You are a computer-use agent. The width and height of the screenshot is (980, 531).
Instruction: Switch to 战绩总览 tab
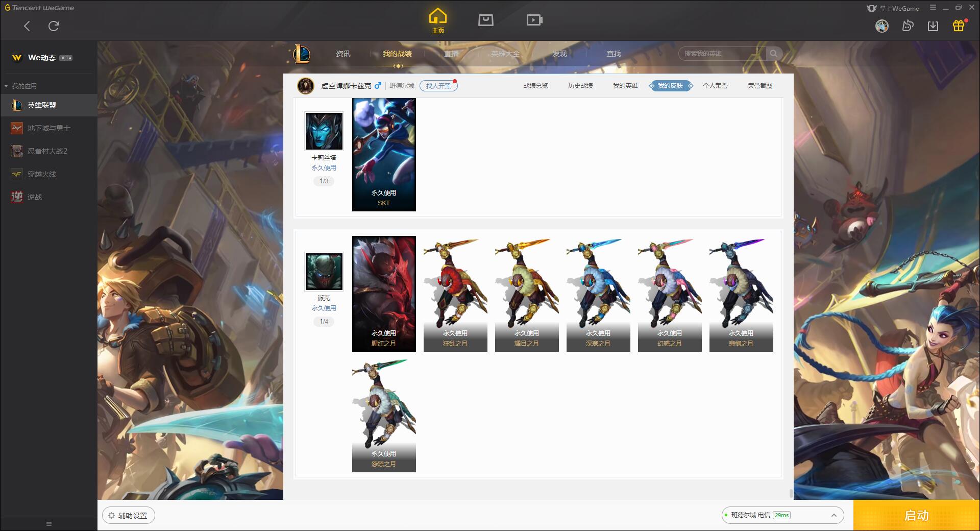[x=535, y=86]
